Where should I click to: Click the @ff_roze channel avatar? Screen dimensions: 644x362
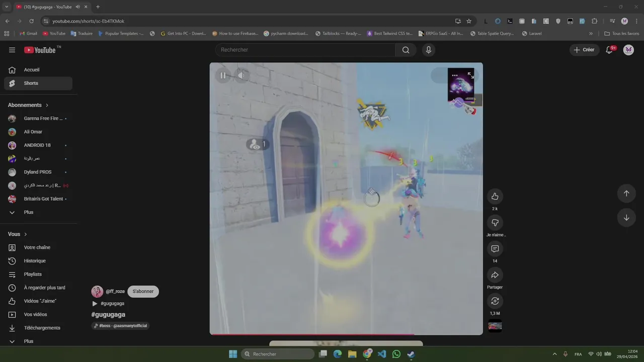click(97, 292)
